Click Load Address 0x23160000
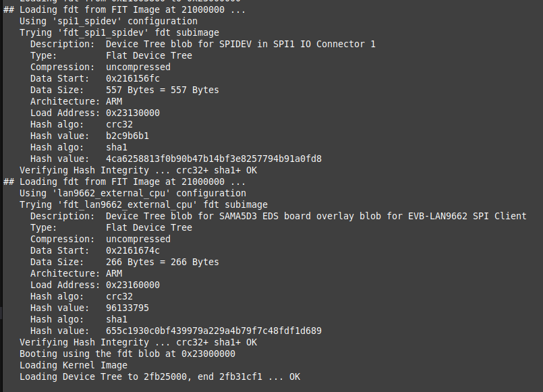 click(133, 285)
